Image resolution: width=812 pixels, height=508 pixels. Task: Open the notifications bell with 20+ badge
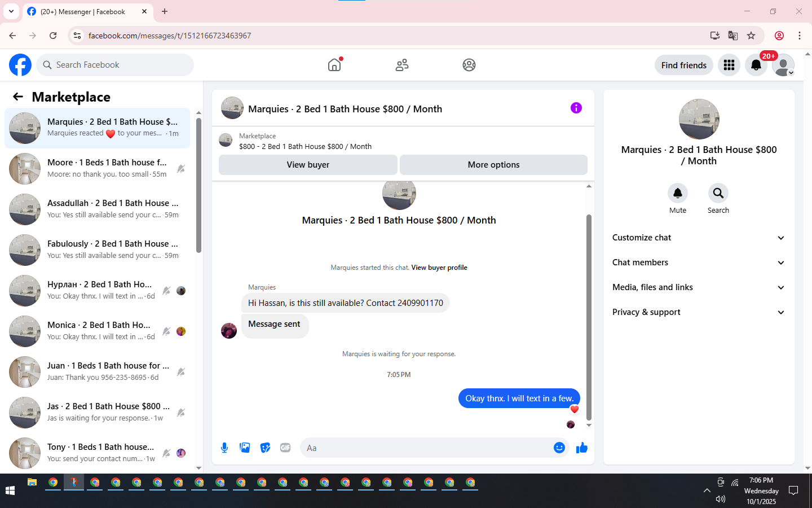(x=756, y=65)
